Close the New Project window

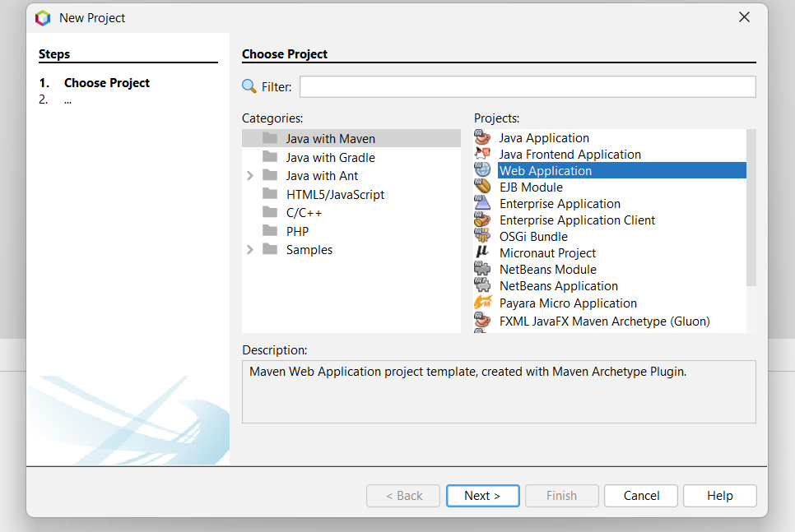(x=744, y=17)
